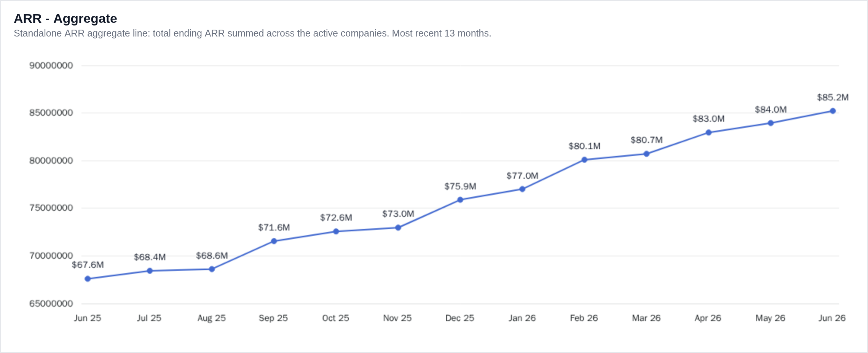Select the "$84.0M" value label
Screen dimensions: 868x353
(x=771, y=110)
